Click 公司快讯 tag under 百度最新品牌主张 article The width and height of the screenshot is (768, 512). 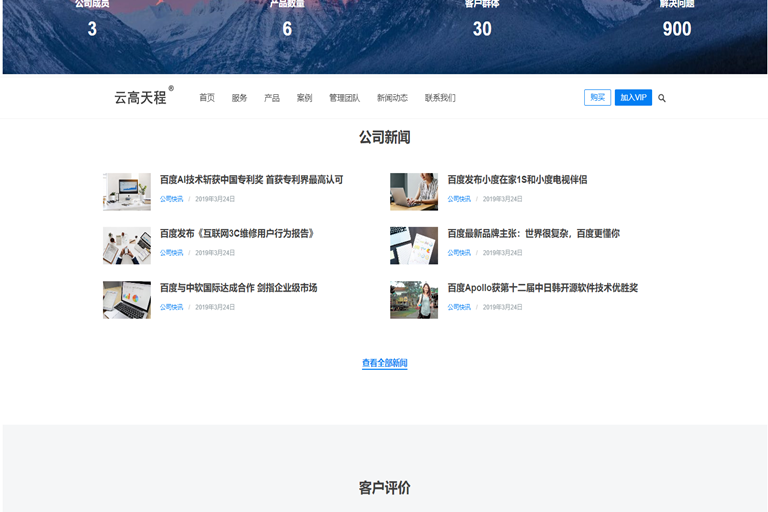point(459,253)
